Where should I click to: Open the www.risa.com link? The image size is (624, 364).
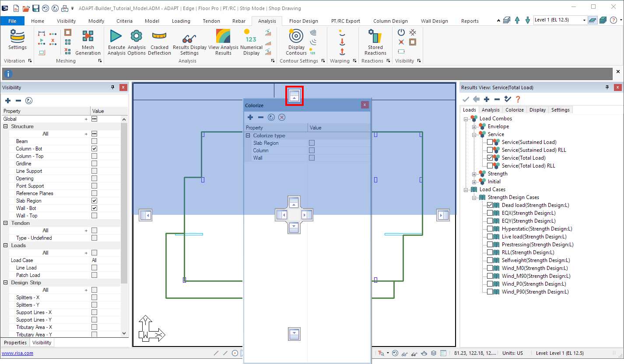tap(18, 353)
